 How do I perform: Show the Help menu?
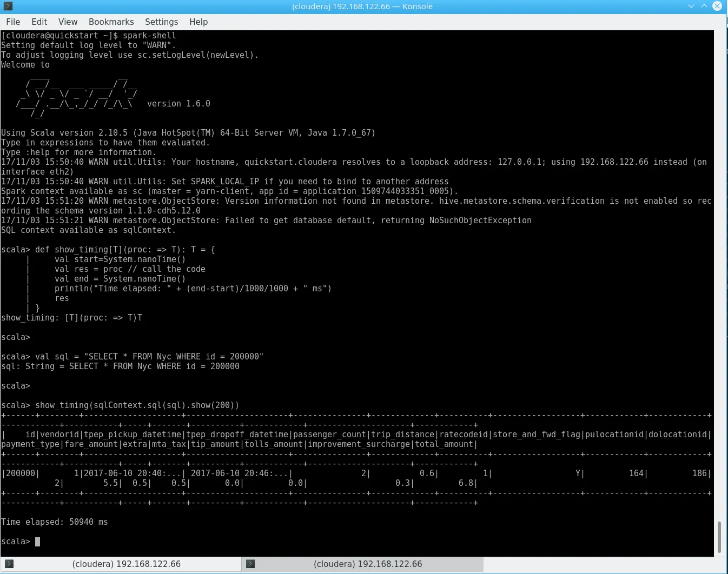tap(198, 22)
